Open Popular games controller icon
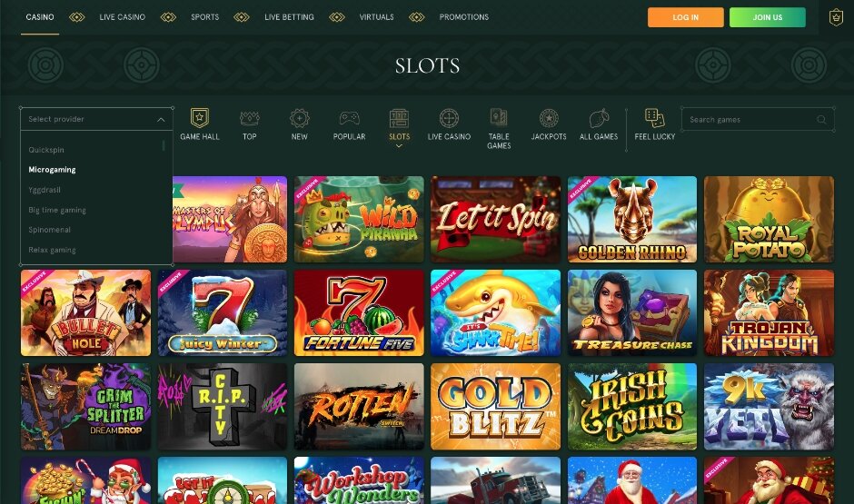The height and width of the screenshot is (504, 854). (x=349, y=118)
